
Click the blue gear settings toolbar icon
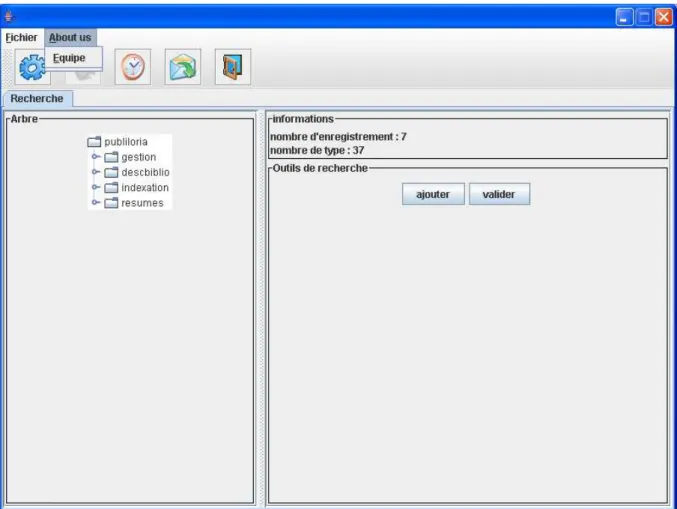32,67
